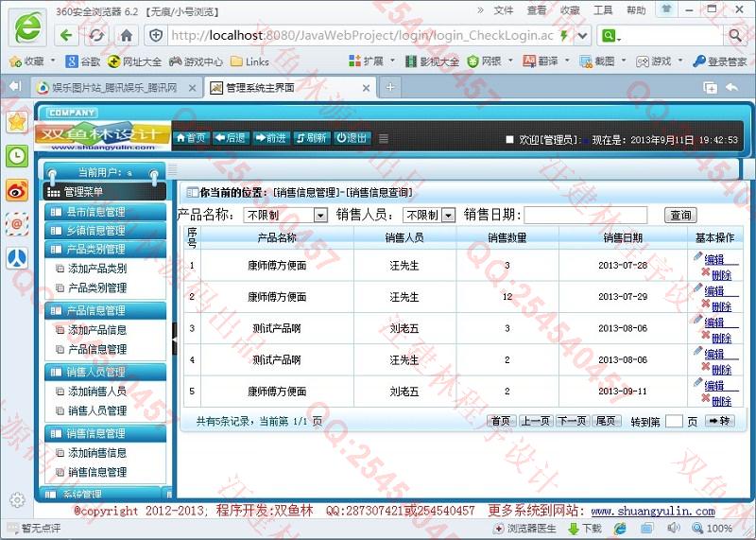
Task: Open 添加产品类别 menu item
Action: tap(97, 269)
